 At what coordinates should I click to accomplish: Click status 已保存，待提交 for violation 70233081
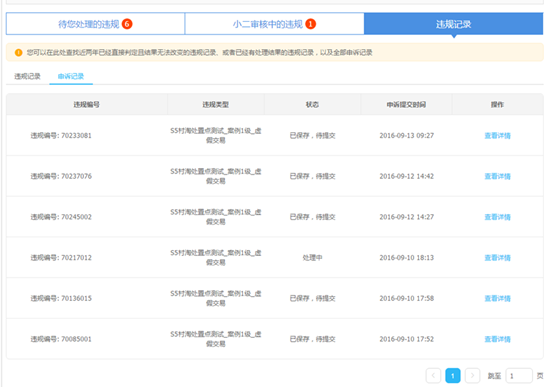tap(312, 135)
